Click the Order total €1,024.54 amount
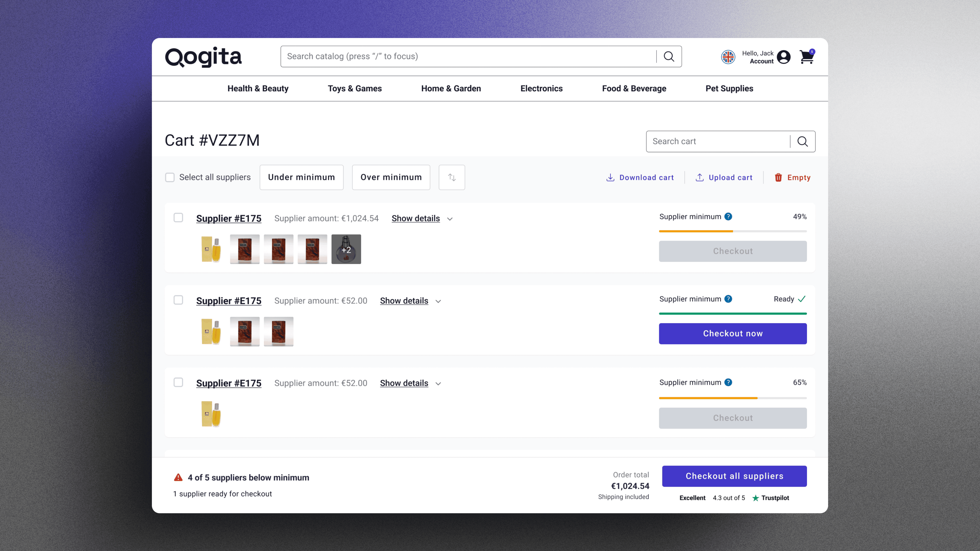The image size is (980, 551). (630, 486)
